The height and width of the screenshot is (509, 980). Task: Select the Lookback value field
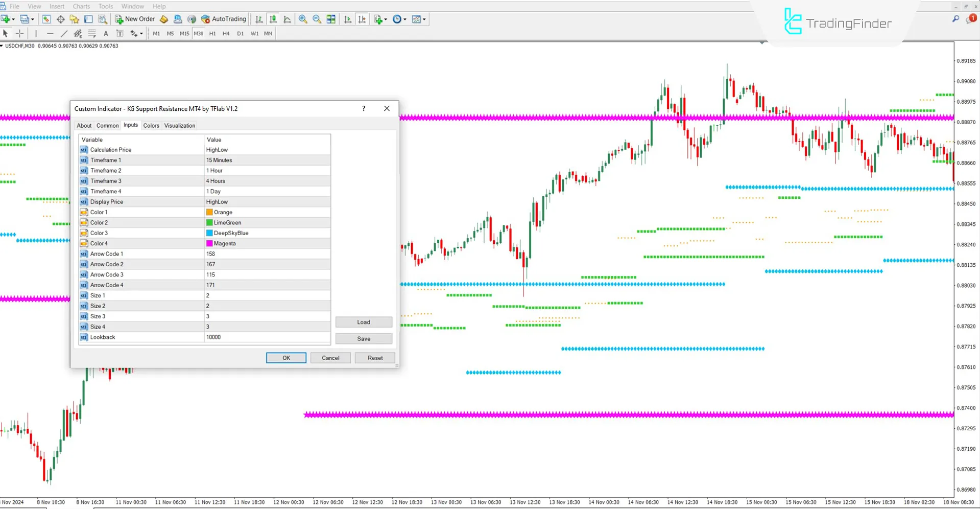click(x=267, y=337)
